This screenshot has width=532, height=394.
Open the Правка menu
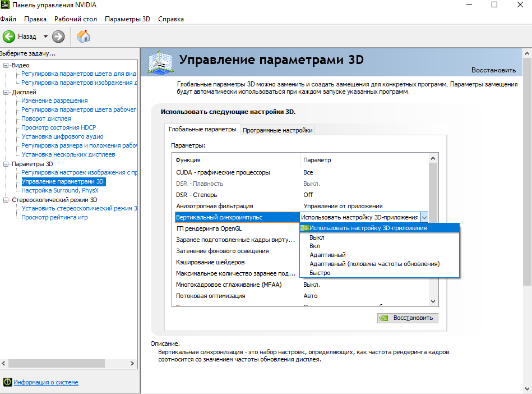(35, 19)
